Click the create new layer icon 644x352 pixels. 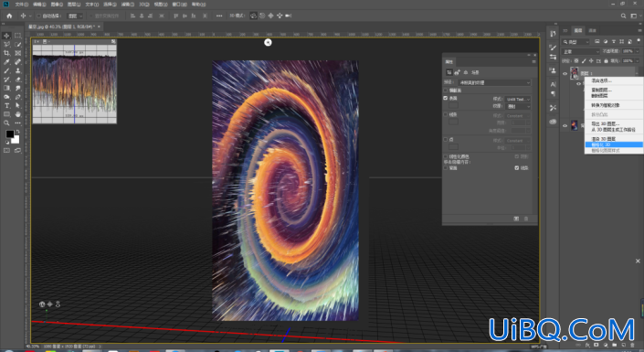click(x=624, y=345)
